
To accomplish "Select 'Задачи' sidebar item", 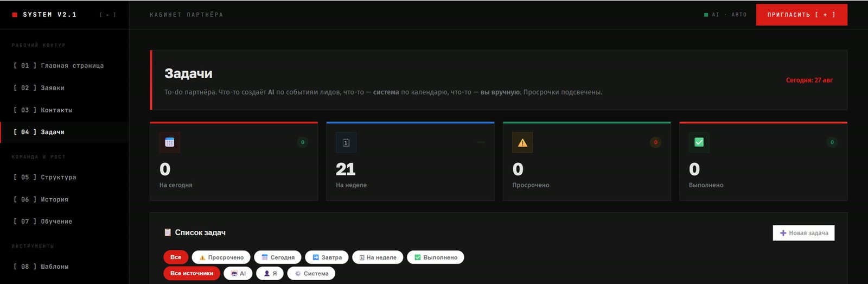I will [65, 132].
